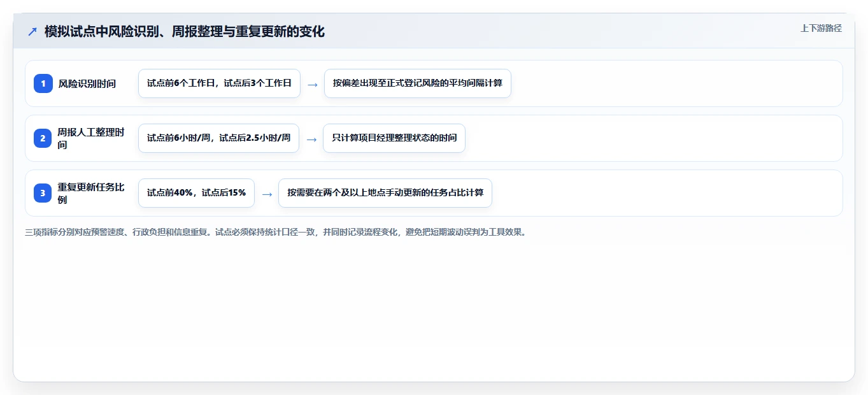
Task: Click the number 1 badge for 风险识别时间
Action: click(43, 83)
